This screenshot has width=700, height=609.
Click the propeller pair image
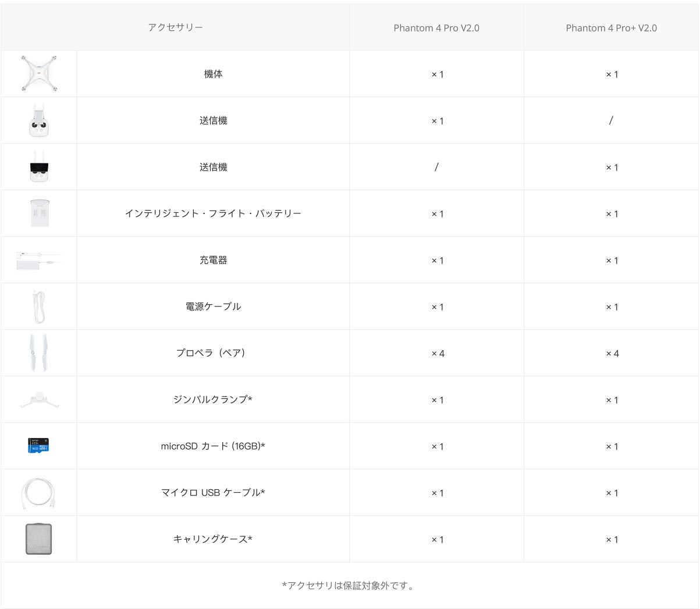click(39, 353)
